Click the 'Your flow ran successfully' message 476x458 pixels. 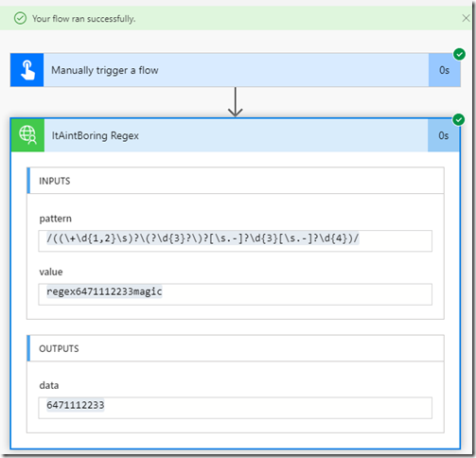tap(84, 19)
